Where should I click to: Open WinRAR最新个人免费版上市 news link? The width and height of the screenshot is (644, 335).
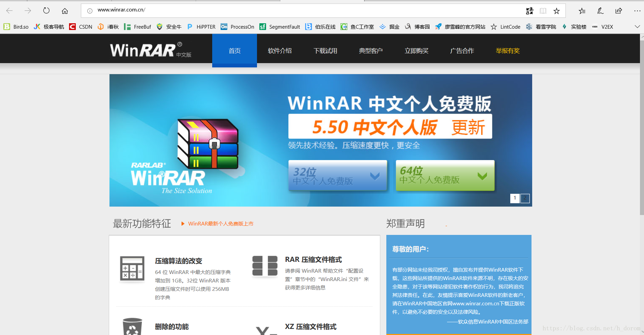tap(221, 223)
